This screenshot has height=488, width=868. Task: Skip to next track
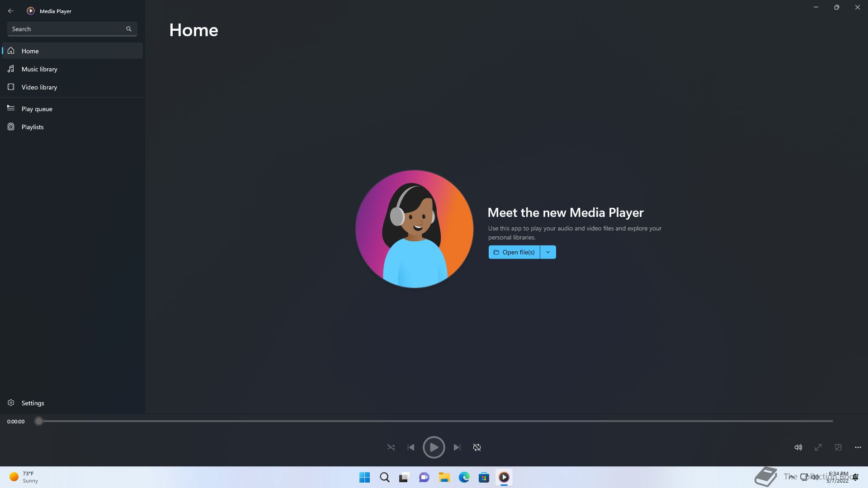[457, 447]
